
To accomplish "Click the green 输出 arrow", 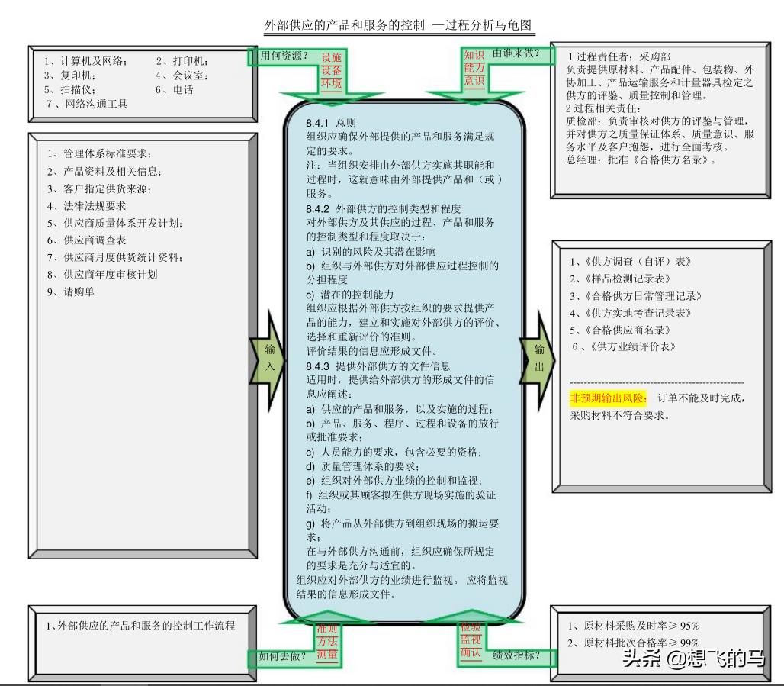I will pos(538,358).
